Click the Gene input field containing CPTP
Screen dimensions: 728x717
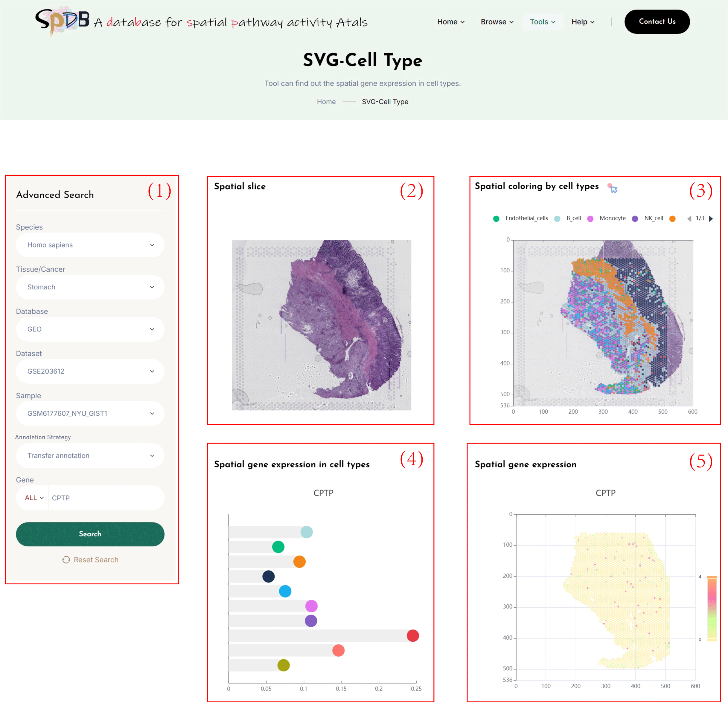(106, 498)
